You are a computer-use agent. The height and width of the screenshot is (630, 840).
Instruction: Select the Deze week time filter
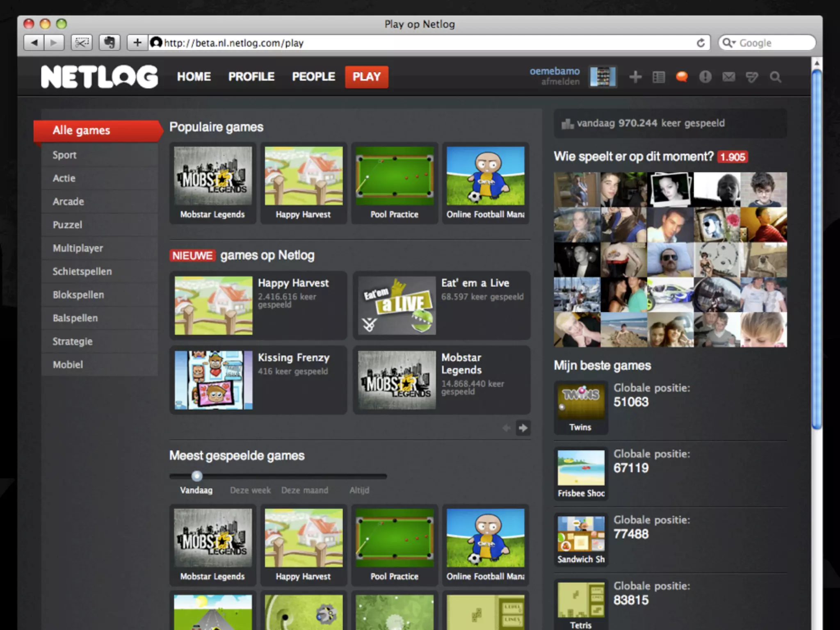click(x=250, y=490)
